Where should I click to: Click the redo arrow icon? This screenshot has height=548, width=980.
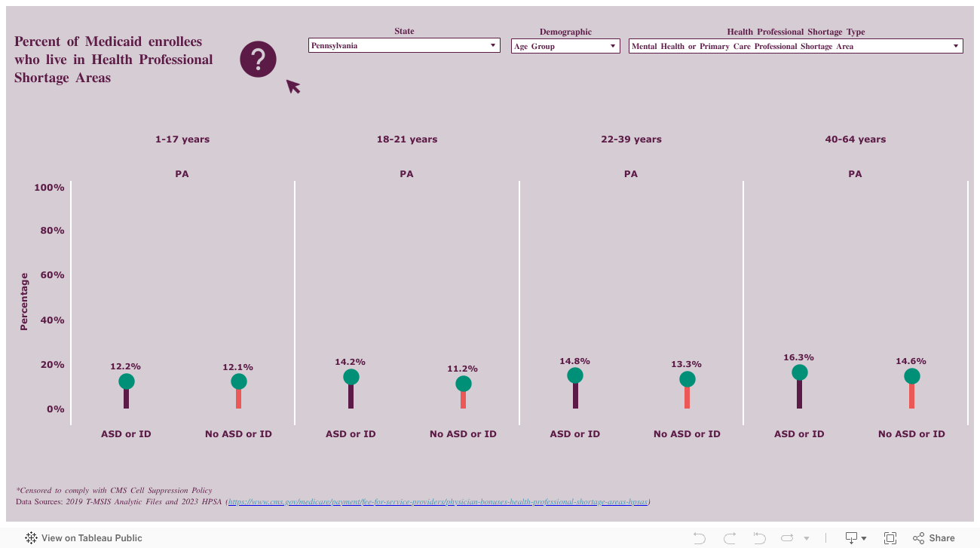(x=729, y=538)
